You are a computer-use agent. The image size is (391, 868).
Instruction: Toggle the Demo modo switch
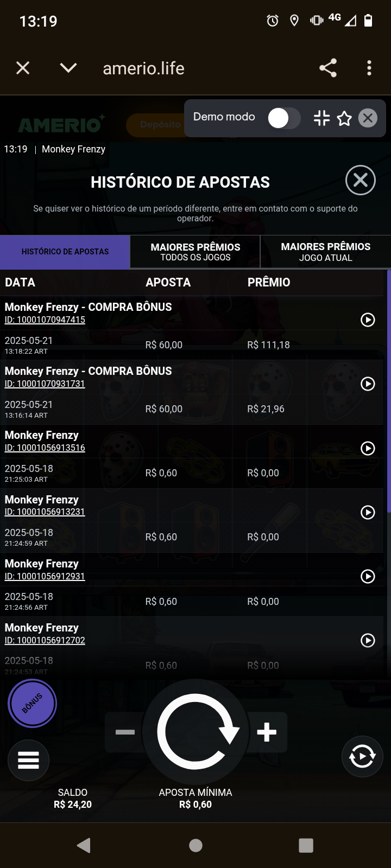tap(283, 118)
